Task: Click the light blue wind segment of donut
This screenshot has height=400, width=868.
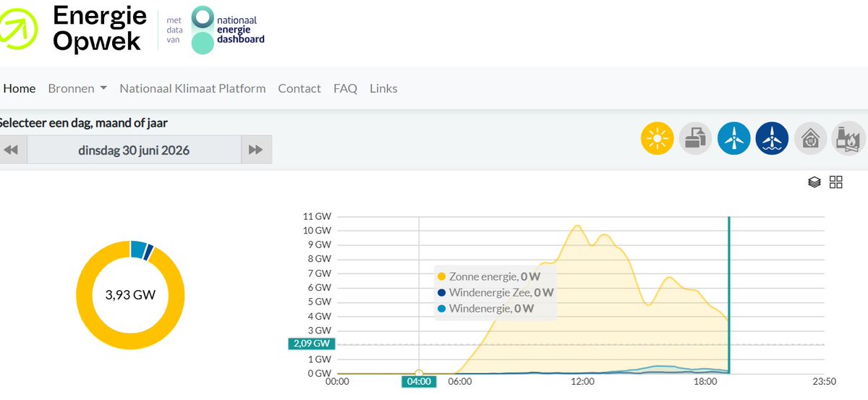Action: click(138, 249)
